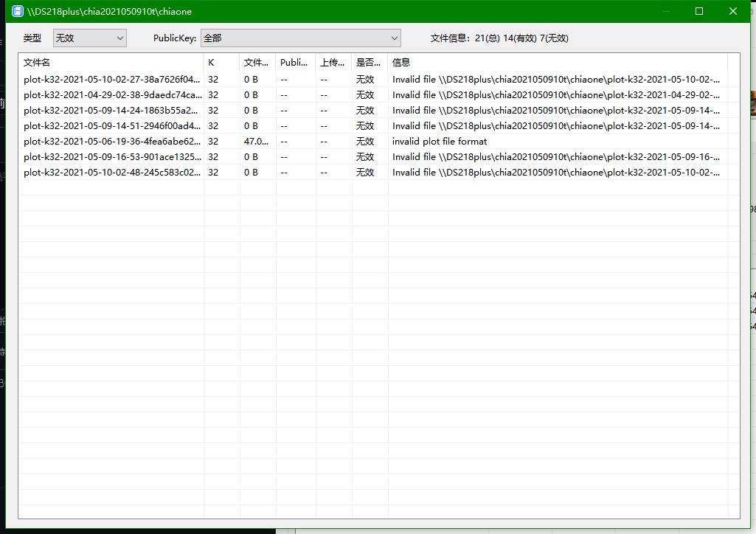Select the plot-k32-2021-05-09-16-53 file row
Screen dimensions: 756x534
[x=111, y=156]
